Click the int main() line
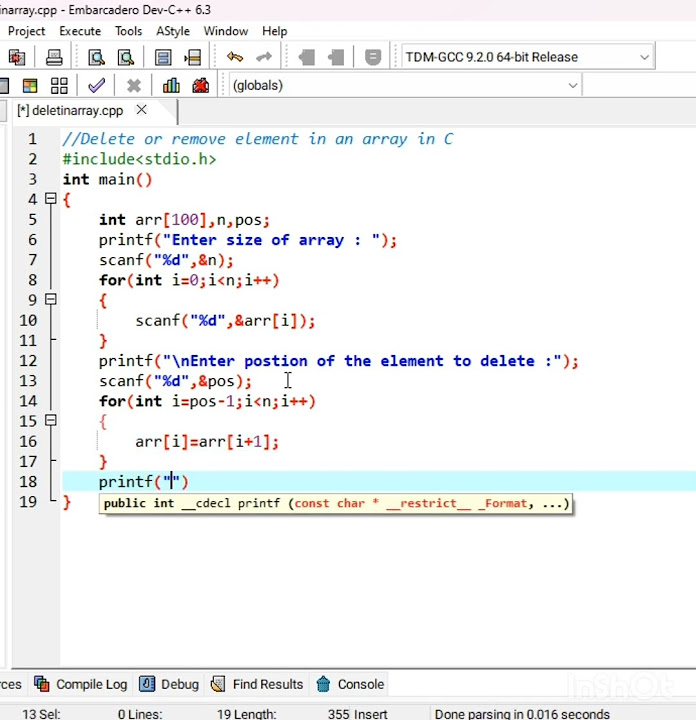Image resolution: width=696 pixels, height=720 pixels. (107, 179)
